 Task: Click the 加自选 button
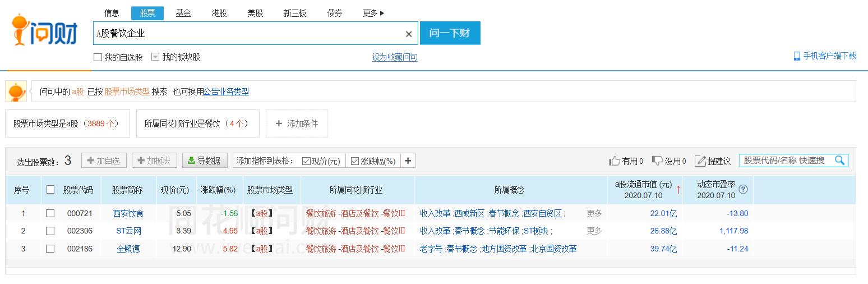tap(104, 161)
